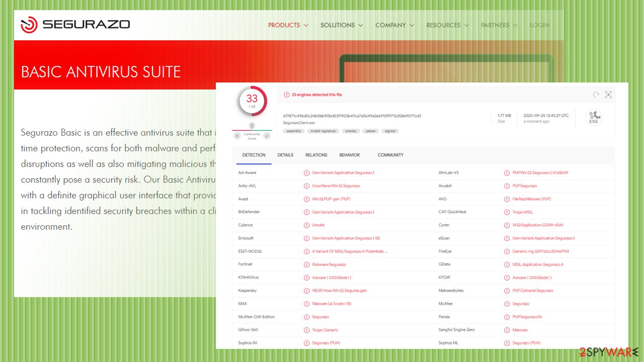Viewport: 644px width, 362px height.
Task: Click the assembly tag
Action: 293,131
